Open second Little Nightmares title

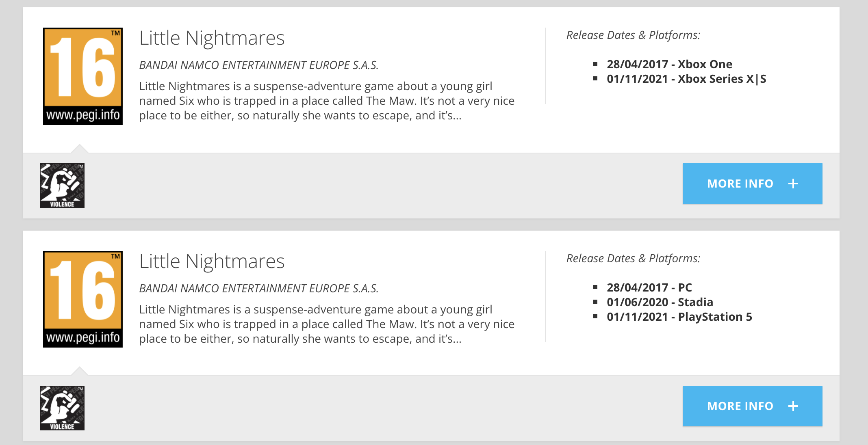(x=212, y=261)
